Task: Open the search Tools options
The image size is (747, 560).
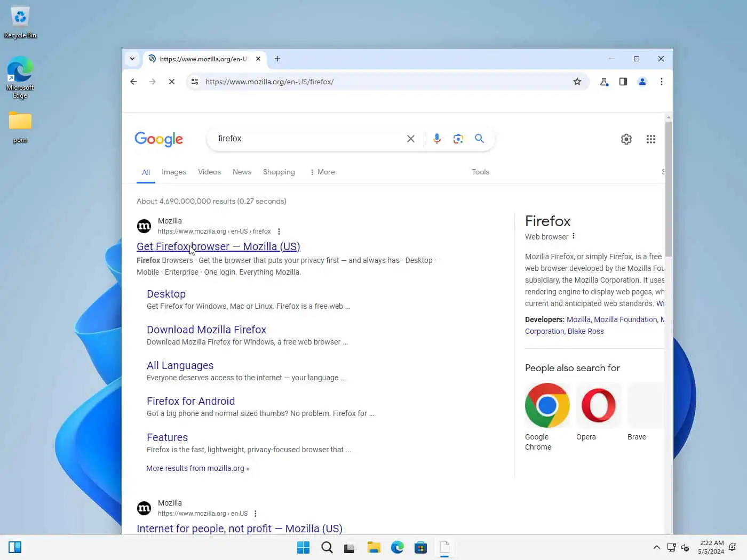Action: pos(480,172)
